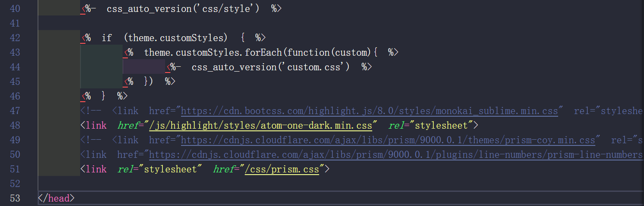Place cursor on the closing head tag

point(56,198)
